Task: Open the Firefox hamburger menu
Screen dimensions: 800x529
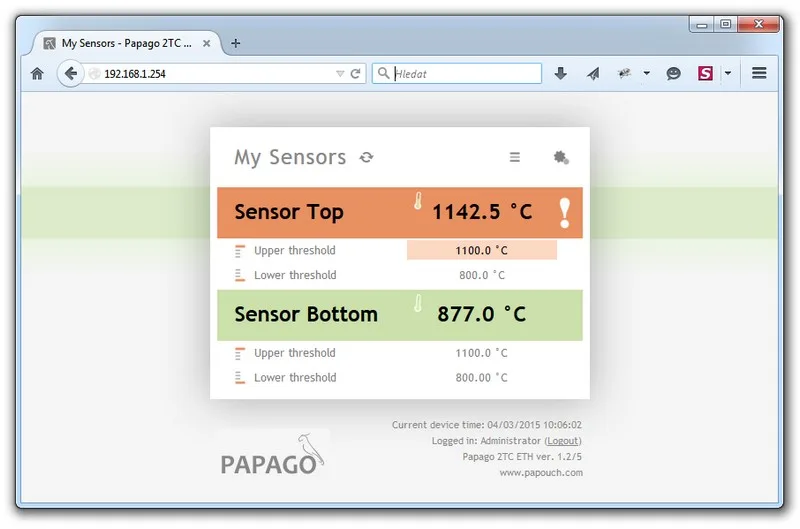Action: [759, 73]
